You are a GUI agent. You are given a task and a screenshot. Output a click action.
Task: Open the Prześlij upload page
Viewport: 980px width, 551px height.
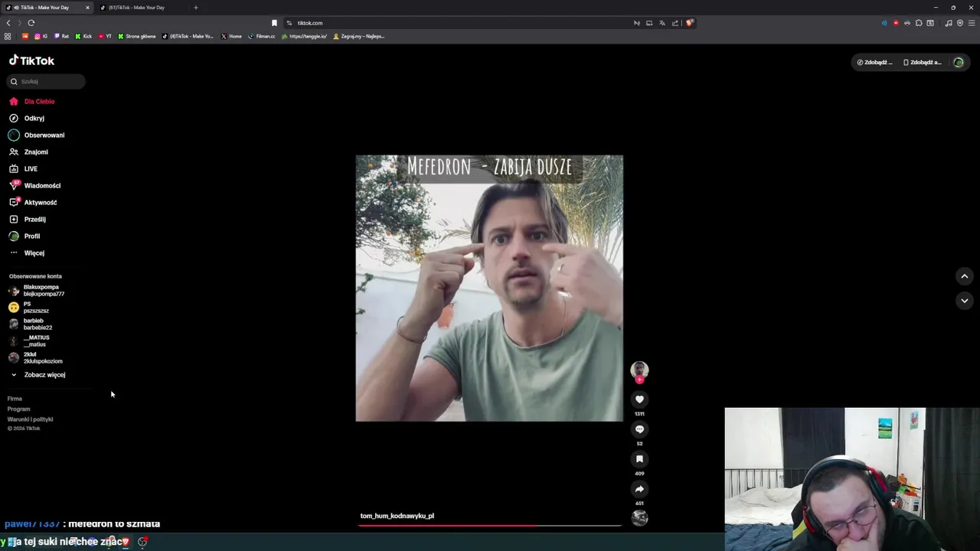pyautogui.click(x=28, y=220)
